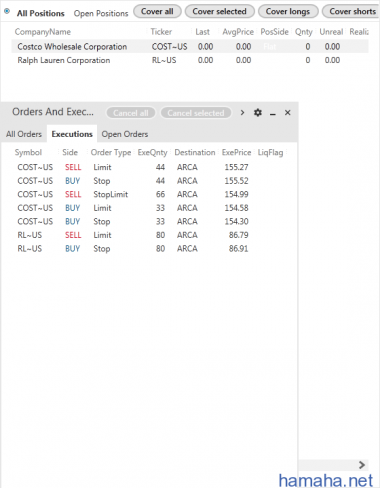Sort executions by Destination column
The width and height of the screenshot is (380, 488).
click(195, 152)
